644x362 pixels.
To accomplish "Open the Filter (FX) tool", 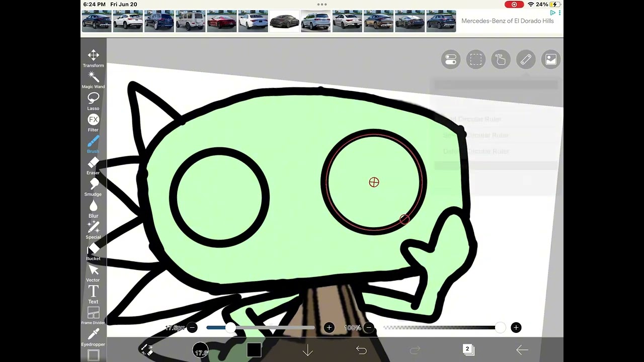I will pos(93,123).
